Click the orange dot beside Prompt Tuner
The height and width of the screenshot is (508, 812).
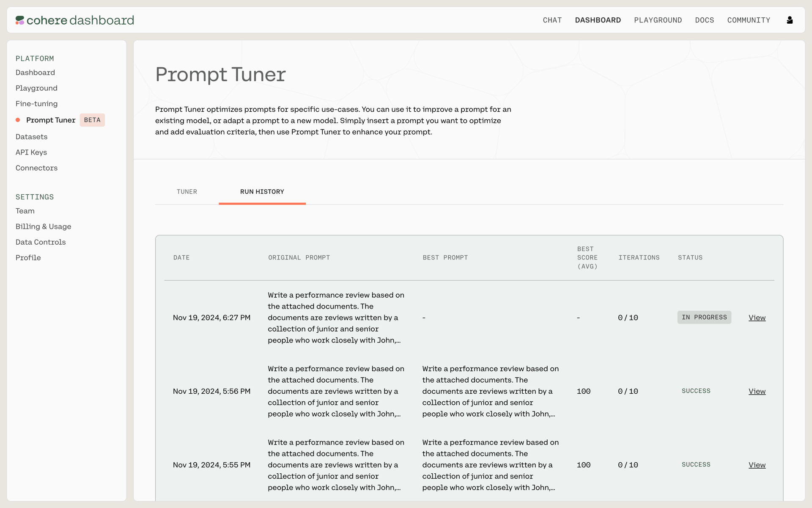pyautogui.click(x=18, y=120)
